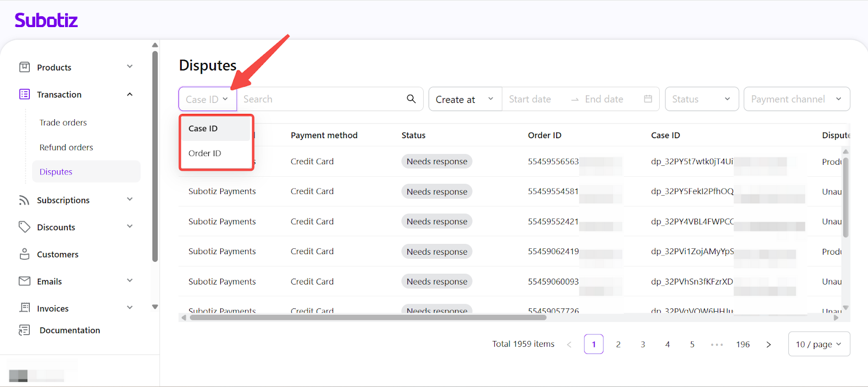
Task: Click the search magnifier icon
Action: 411,99
